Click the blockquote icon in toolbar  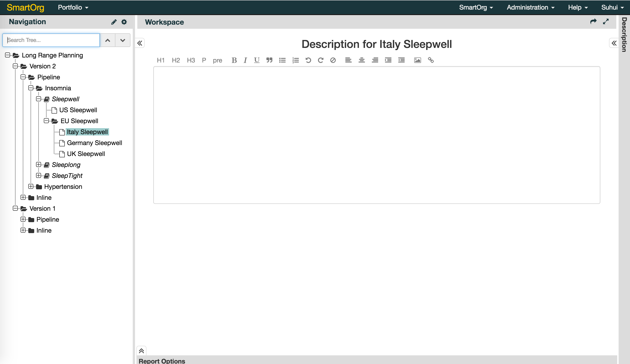(269, 60)
